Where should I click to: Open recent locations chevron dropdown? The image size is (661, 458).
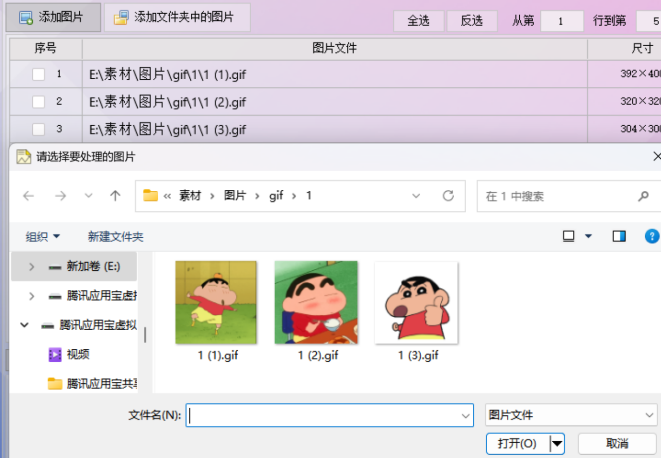point(88,196)
